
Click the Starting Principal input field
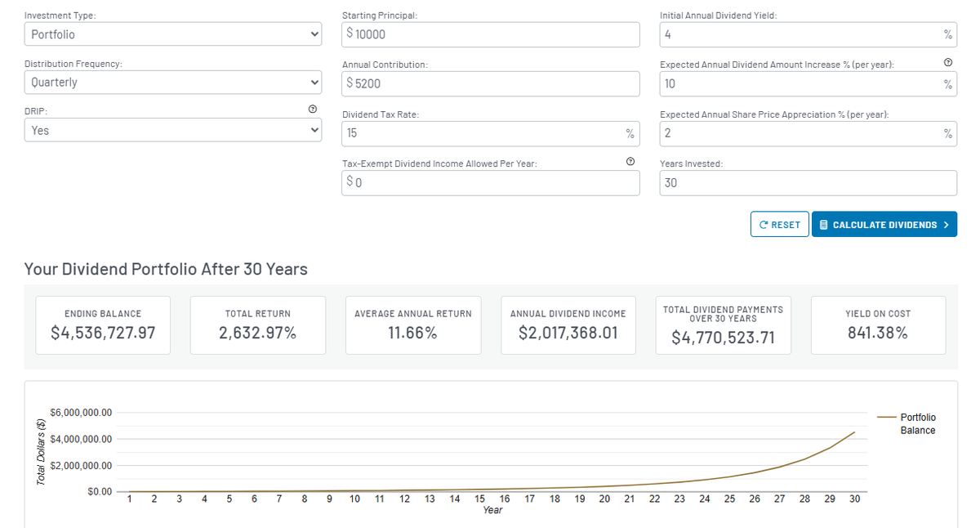coord(490,34)
